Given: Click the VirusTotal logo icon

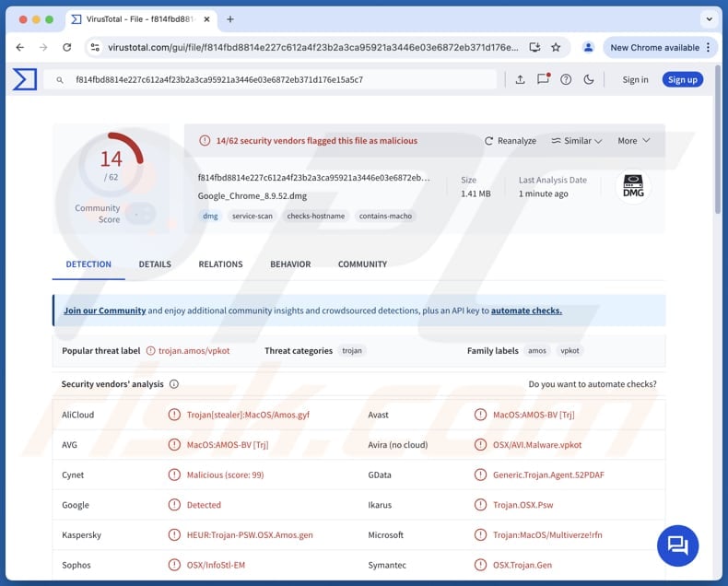Looking at the screenshot, I should [25, 79].
